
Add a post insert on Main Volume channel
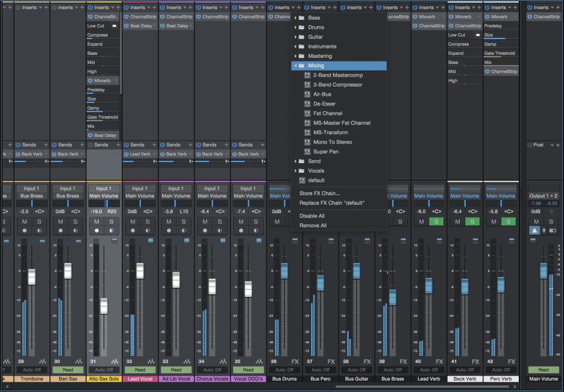[x=558, y=145]
